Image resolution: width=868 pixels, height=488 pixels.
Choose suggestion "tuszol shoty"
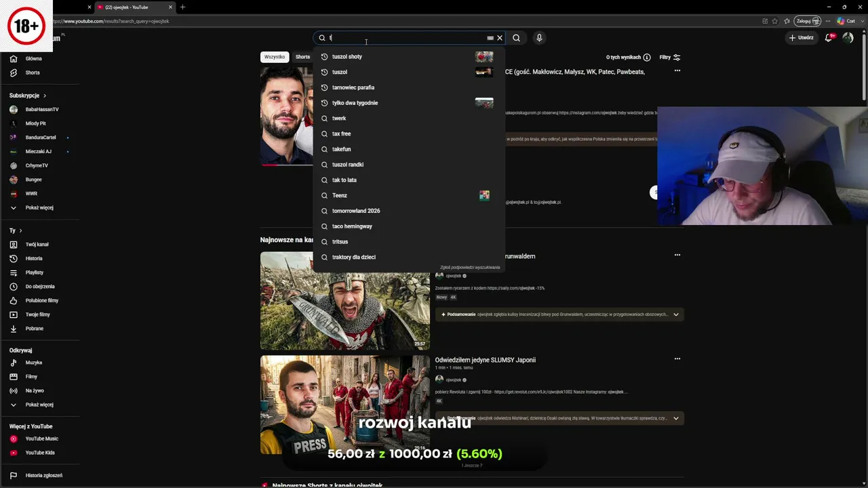pos(409,56)
